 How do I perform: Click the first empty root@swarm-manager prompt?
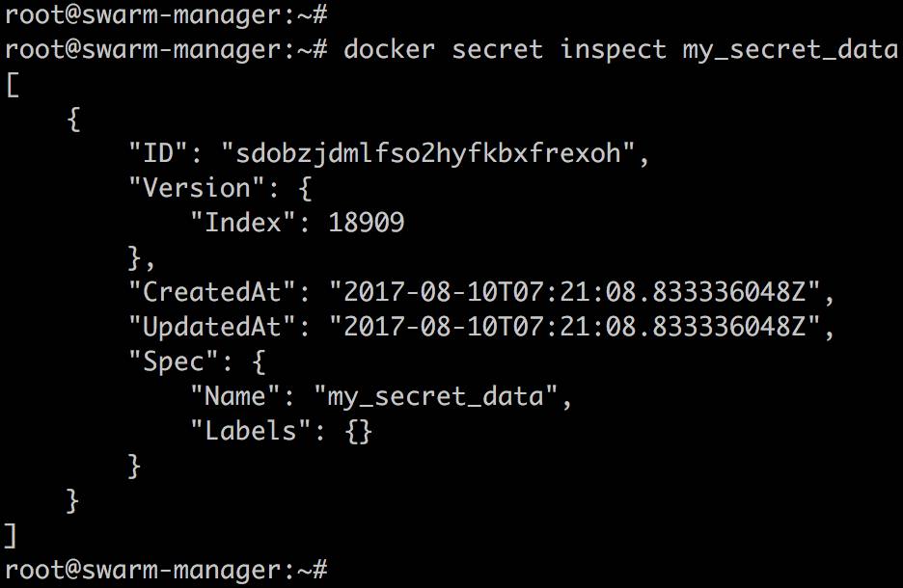pyautogui.click(x=166, y=14)
